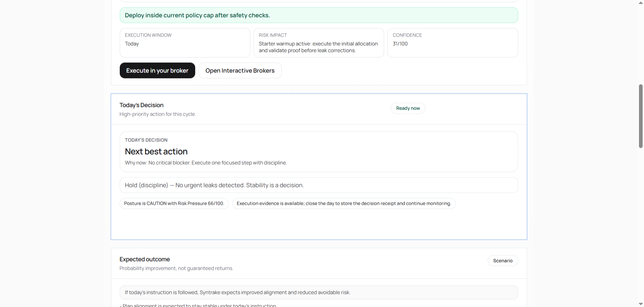The width and height of the screenshot is (644, 307).
Task: Open the Next best action card
Action: [319, 151]
